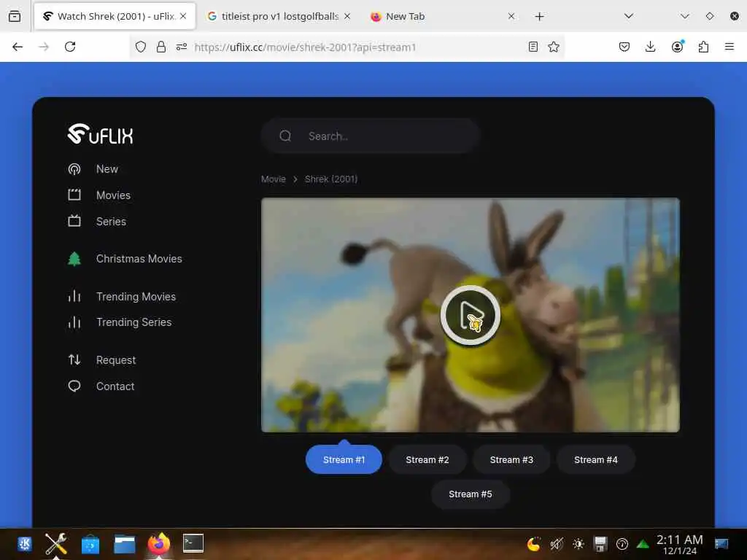
Task: Open the New section in sidebar
Action: coord(107,169)
